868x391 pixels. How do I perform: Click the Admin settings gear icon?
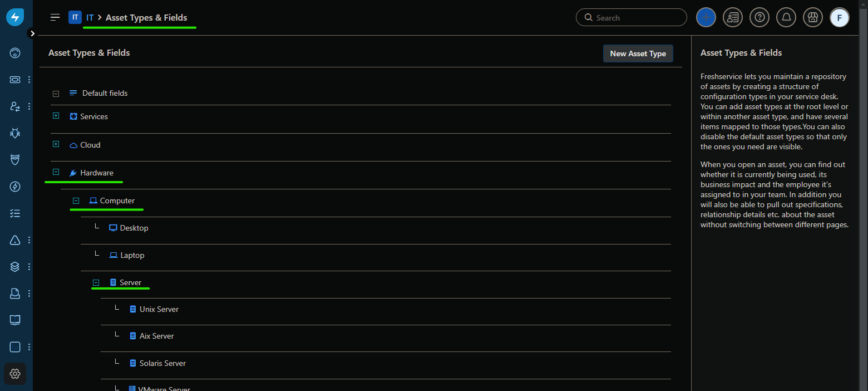point(14,374)
